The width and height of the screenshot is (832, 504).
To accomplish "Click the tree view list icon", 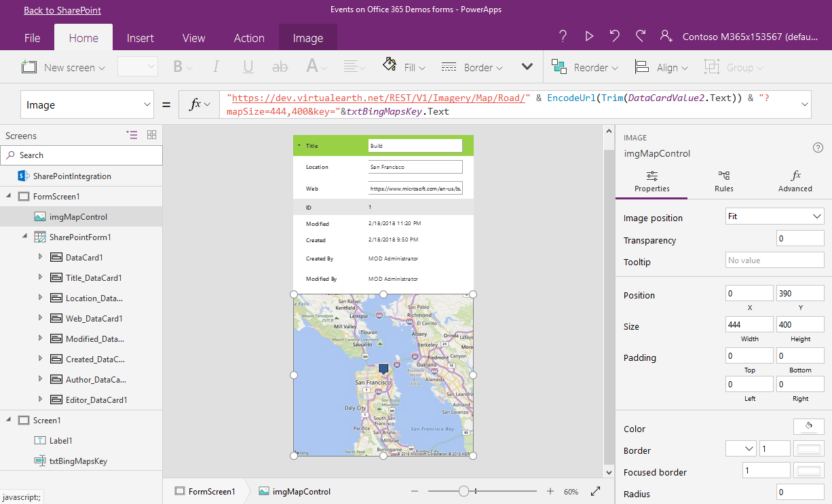I will pyautogui.click(x=132, y=135).
